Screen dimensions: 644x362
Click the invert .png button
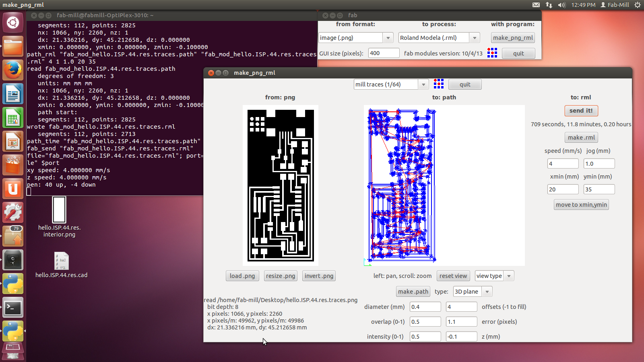click(319, 276)
